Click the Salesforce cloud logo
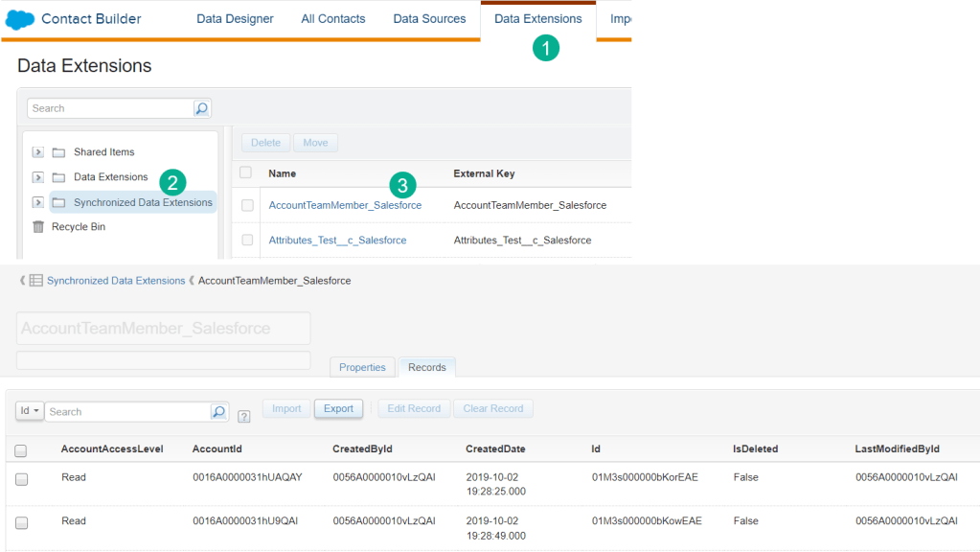This screenshot has width=980, height=552. tap(19, 19)
